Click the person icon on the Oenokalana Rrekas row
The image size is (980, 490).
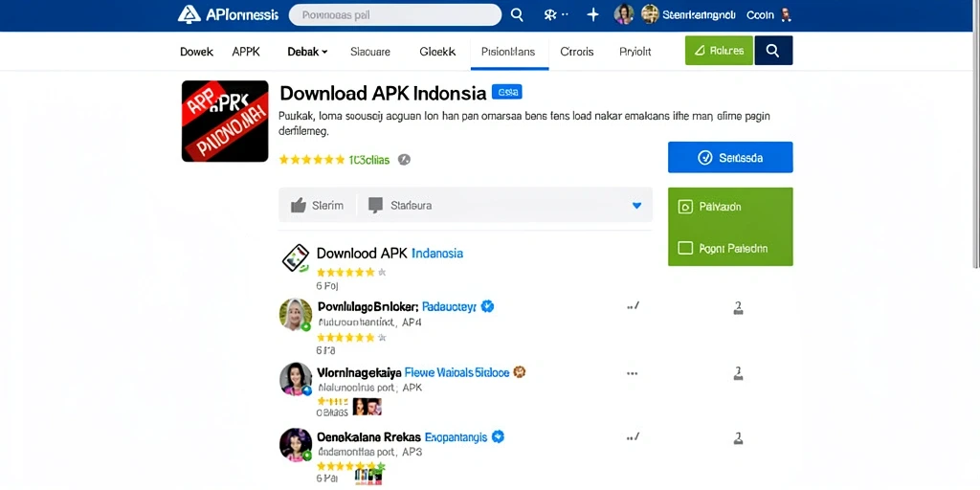tap(738, 437)
